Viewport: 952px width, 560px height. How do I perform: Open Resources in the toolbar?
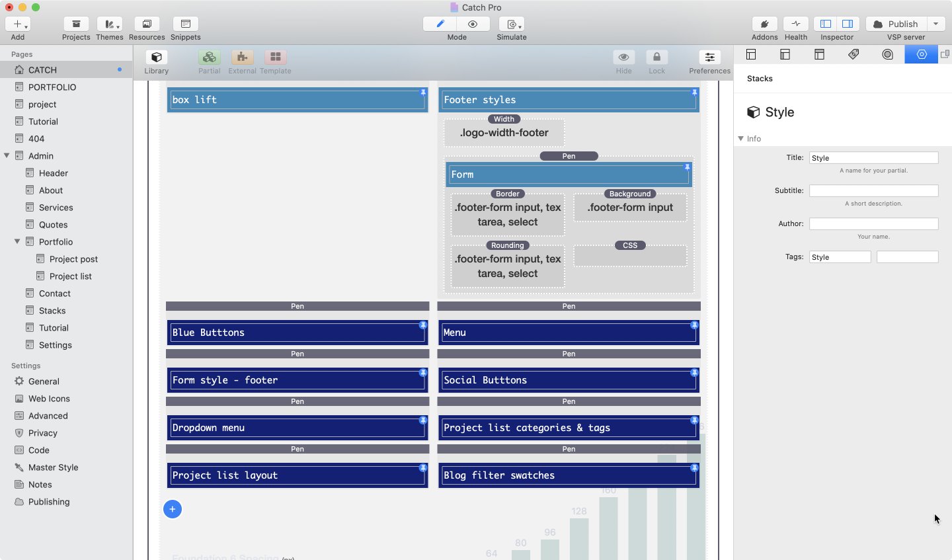point(147,24)
